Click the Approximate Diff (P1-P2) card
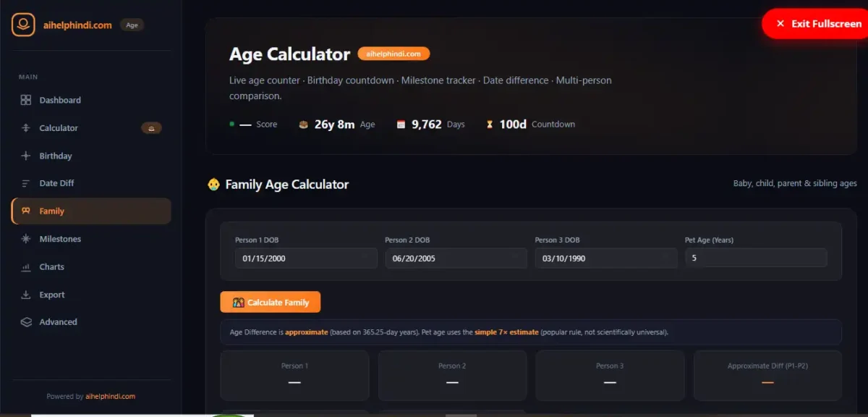This screenshot has width=868, height=417. click(767, 376)
